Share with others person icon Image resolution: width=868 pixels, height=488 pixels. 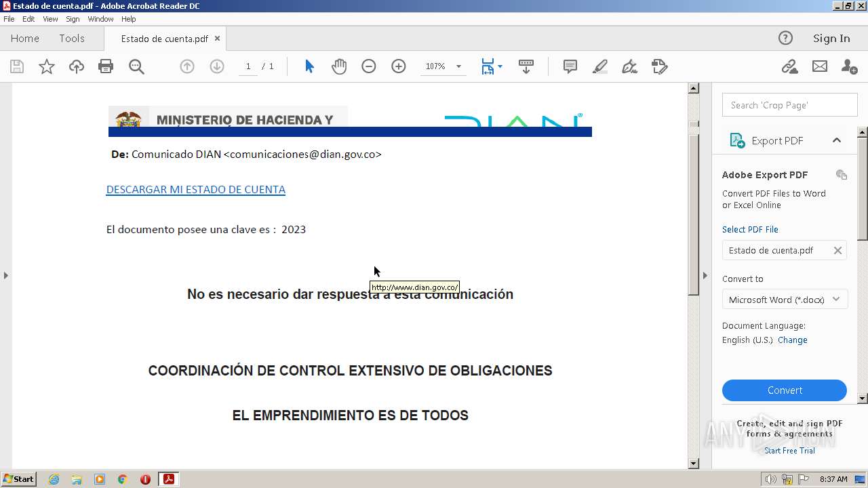coord(849,66)
